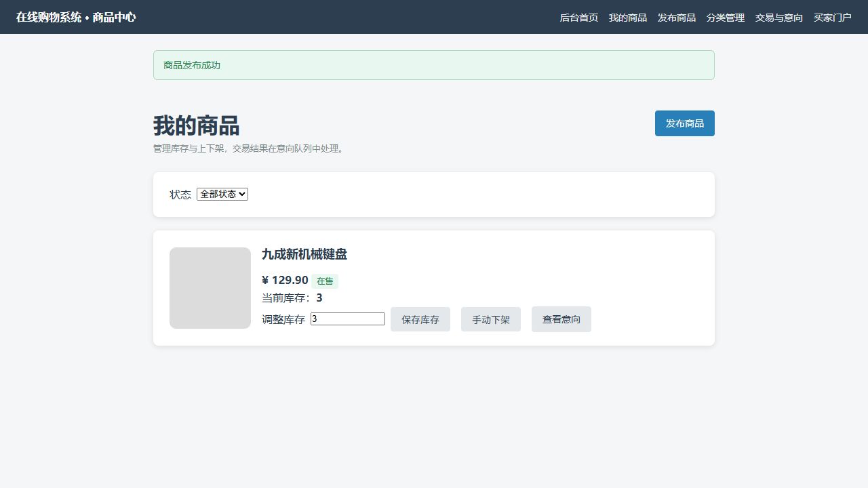Open 分类管理 nav item
This screenshot has width=868, height=488.
(725, 18)
